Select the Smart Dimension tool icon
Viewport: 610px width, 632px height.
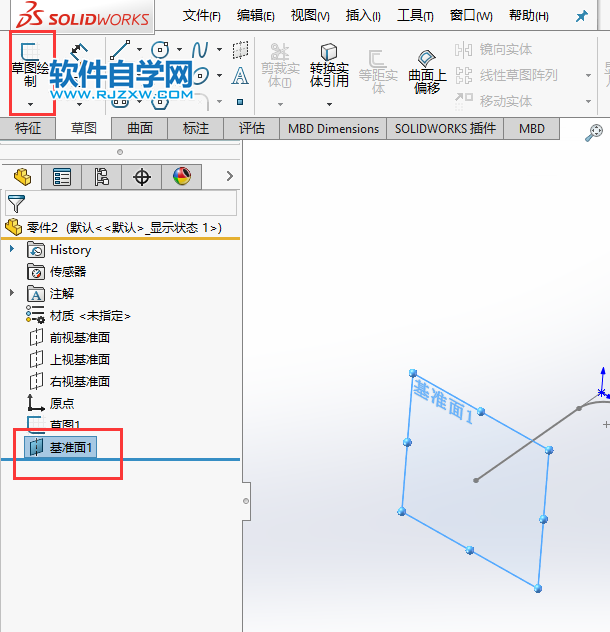pos(79,50)
